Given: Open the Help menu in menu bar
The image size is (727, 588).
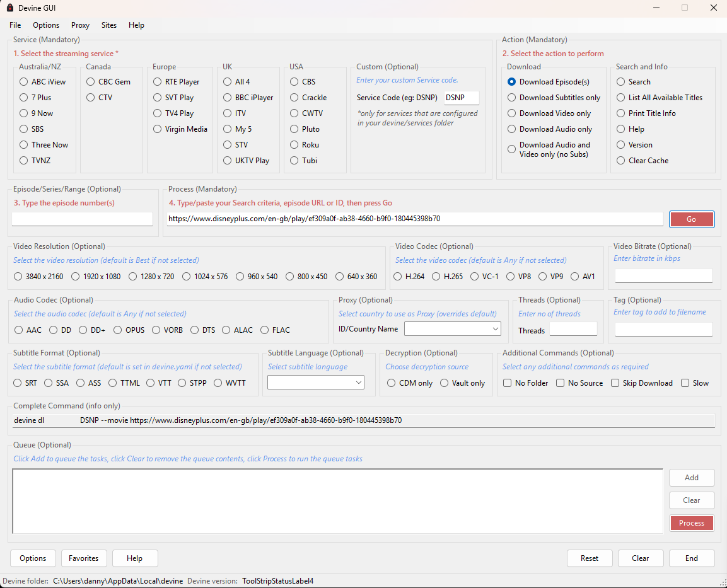Looking at the screenshot, I should 136,25.
